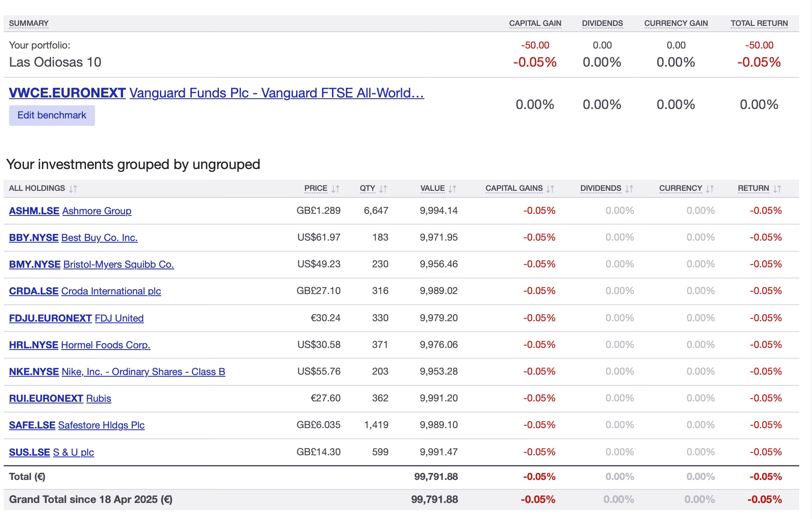Click the RETURN column header label
This screenshot has width=812, height=519.
753,188
